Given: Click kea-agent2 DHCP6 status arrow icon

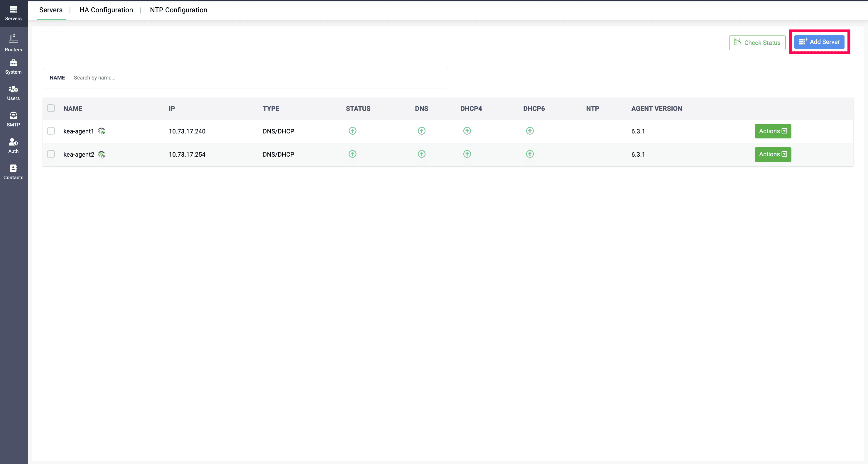Looking at the screenshot, I should click(x=530, y=154).
